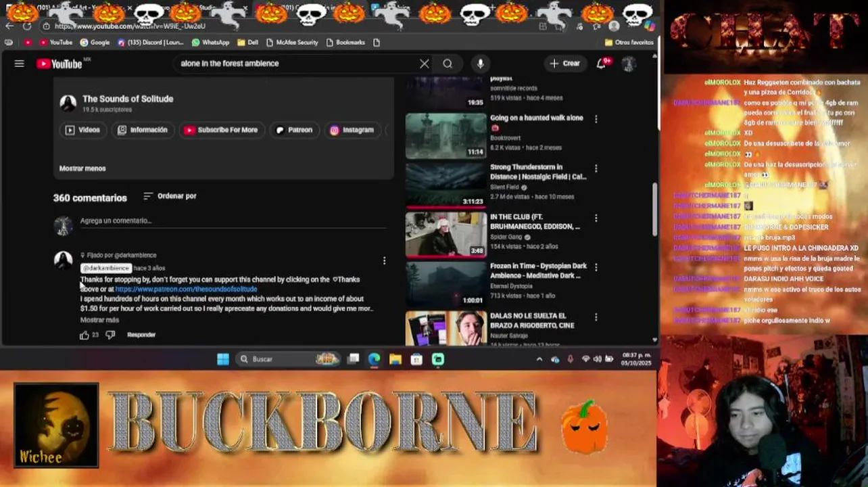Viewport: 868px width, 487px height.
Task: Go to the YouTube home logo
Action: click(59, 64)
